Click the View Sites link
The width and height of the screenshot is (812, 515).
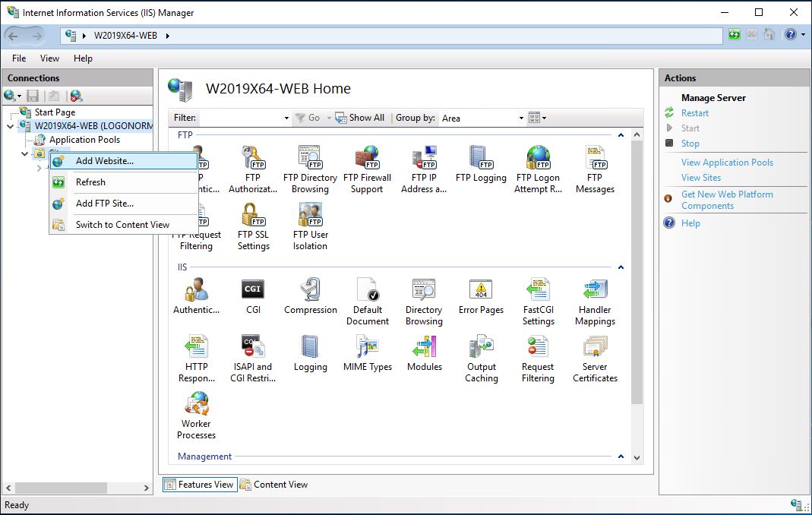[x=700, y=178]
